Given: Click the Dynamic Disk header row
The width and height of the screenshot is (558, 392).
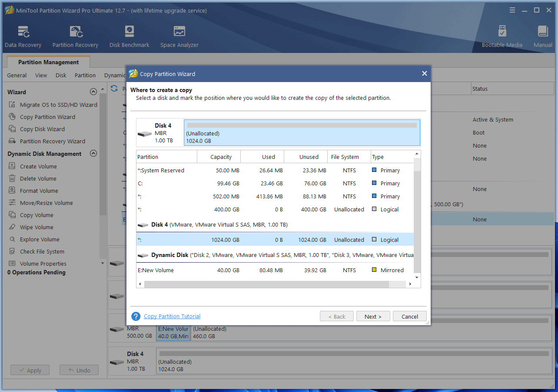Looking at the screenshot, I should [x=275, y=255].
